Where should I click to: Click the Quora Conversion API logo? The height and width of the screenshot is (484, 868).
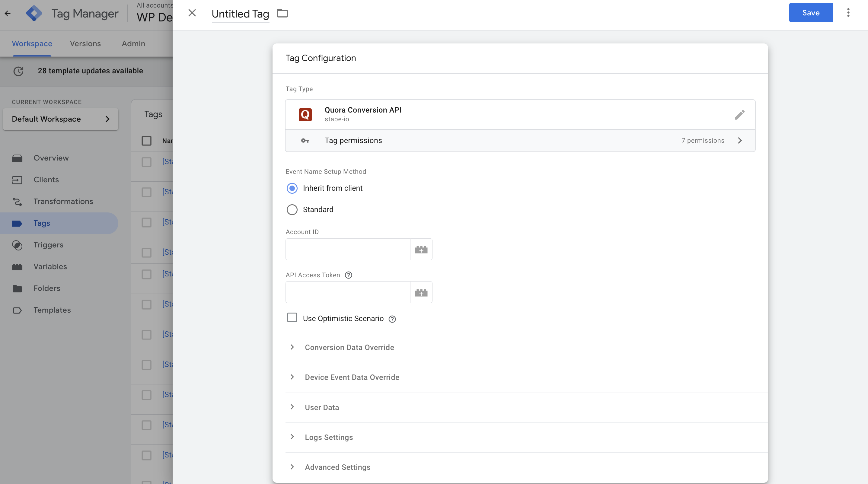pyautogui.click(x=305, y=115)
